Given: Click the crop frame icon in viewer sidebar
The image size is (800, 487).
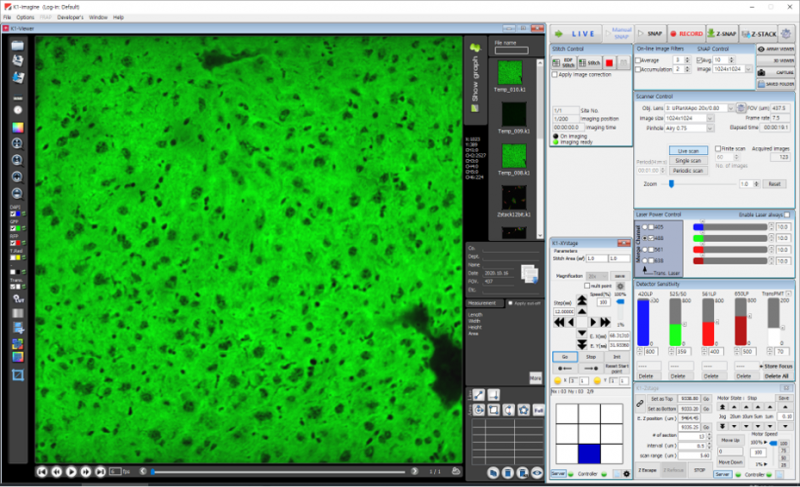Looking at the screenshot, I should point(18,375).
